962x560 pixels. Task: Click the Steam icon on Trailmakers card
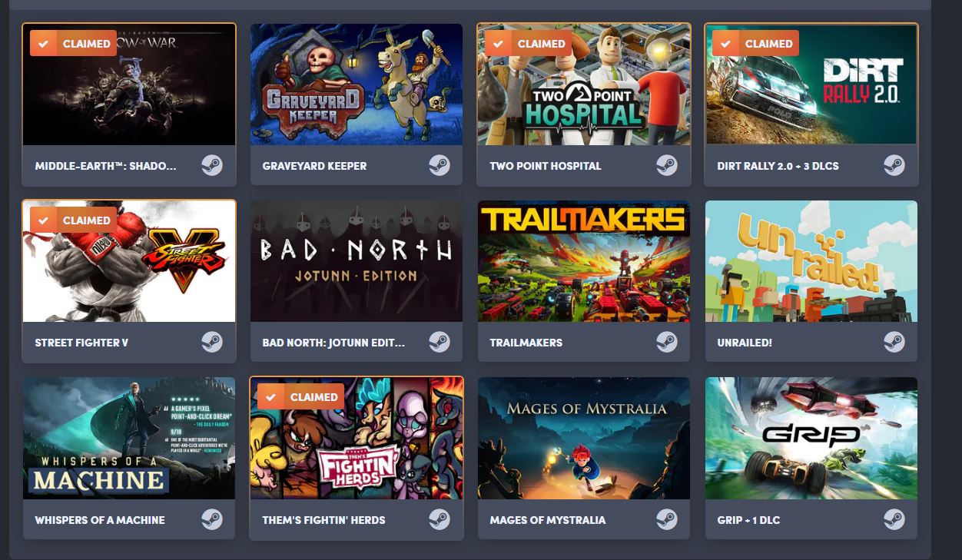click(x=667, y=342)
